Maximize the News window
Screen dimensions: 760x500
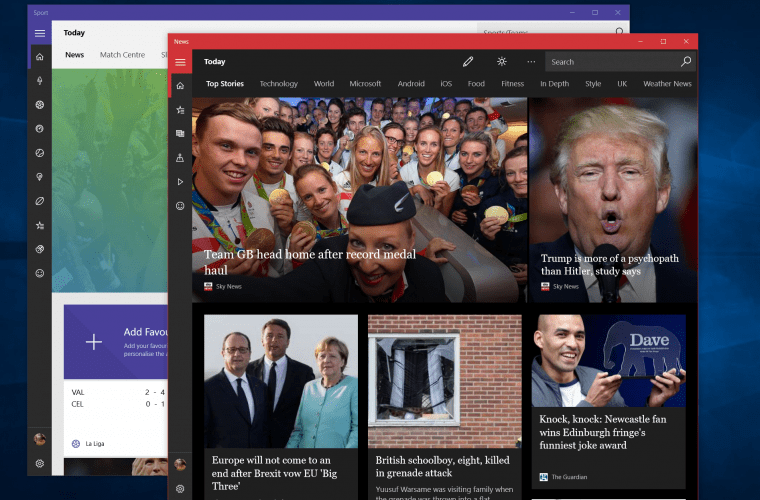pos(663,42)
